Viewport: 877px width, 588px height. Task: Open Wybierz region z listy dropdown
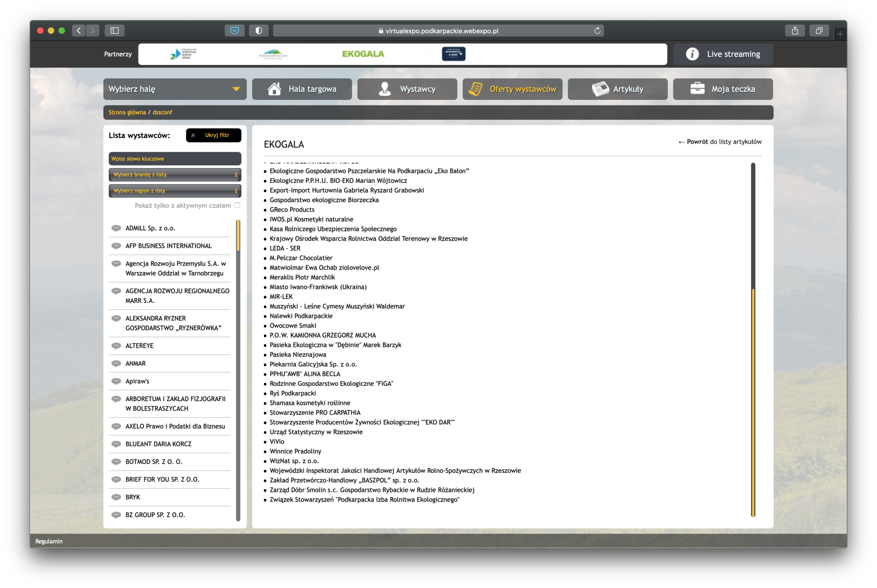(175, 191)
